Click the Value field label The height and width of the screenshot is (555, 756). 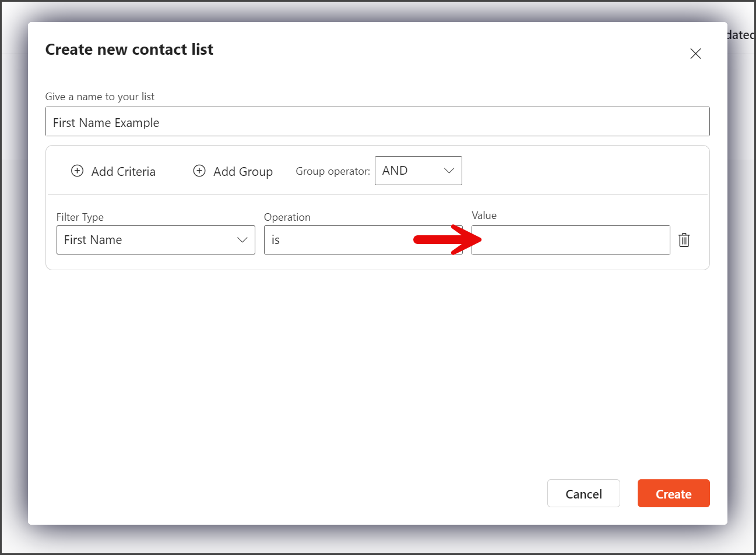pyautogui.click(x=484, y=215)
